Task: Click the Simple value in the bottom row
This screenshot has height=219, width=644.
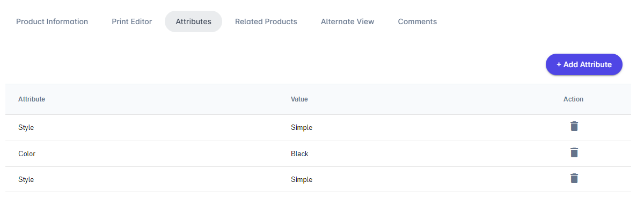Action: point(302,179)
